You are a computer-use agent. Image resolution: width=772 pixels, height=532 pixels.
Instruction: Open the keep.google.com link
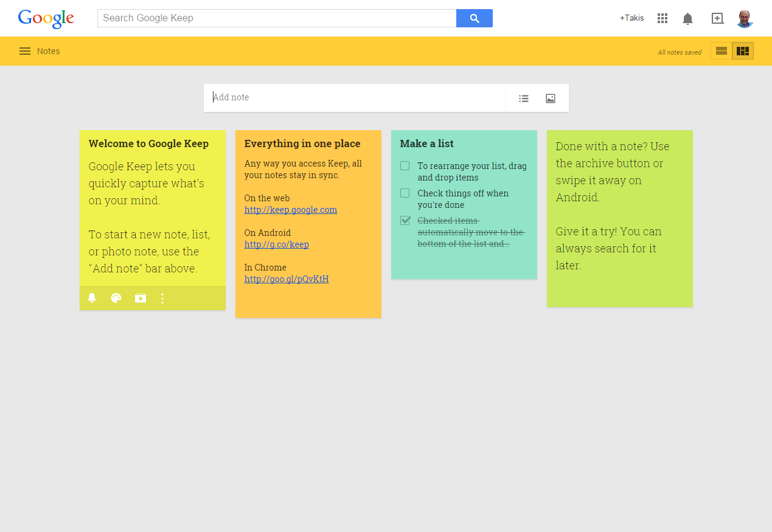point(290,210)
